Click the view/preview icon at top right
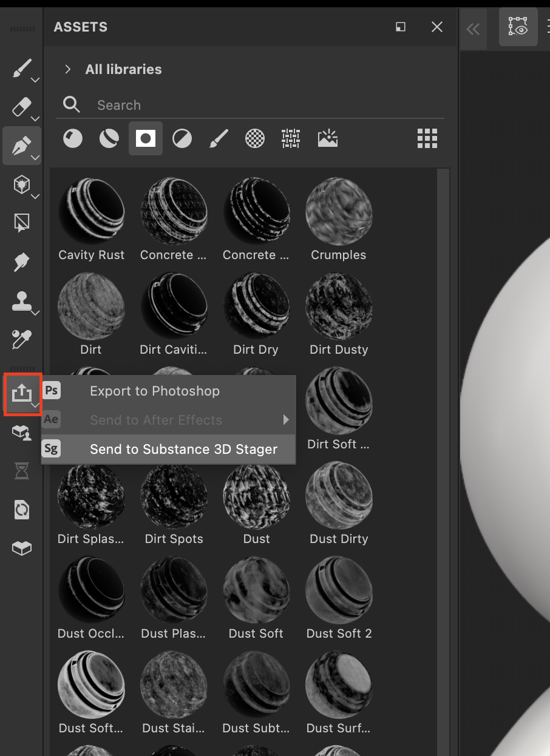The image size is (550, 756). [518, 27]
